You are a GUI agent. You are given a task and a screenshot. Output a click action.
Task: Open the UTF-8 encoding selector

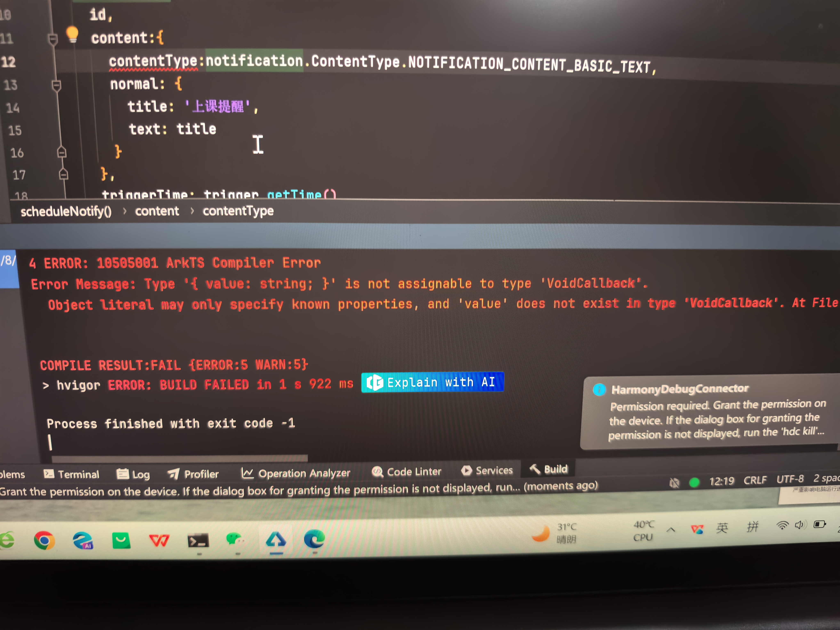tap(790, 479)
